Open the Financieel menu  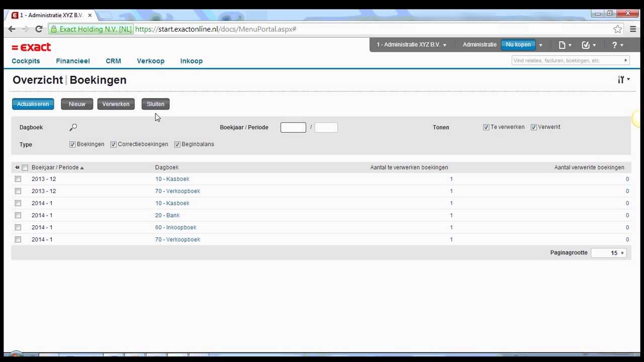point(73,61)
